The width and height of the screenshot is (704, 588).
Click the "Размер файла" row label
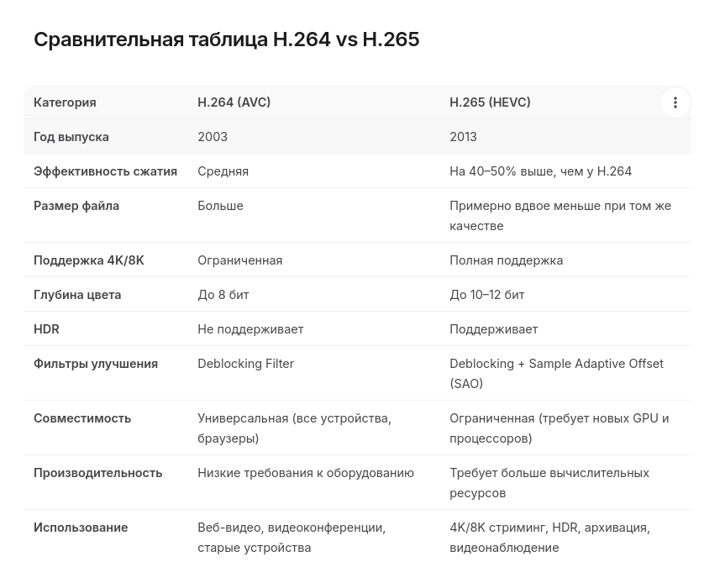tap(76, 206)
